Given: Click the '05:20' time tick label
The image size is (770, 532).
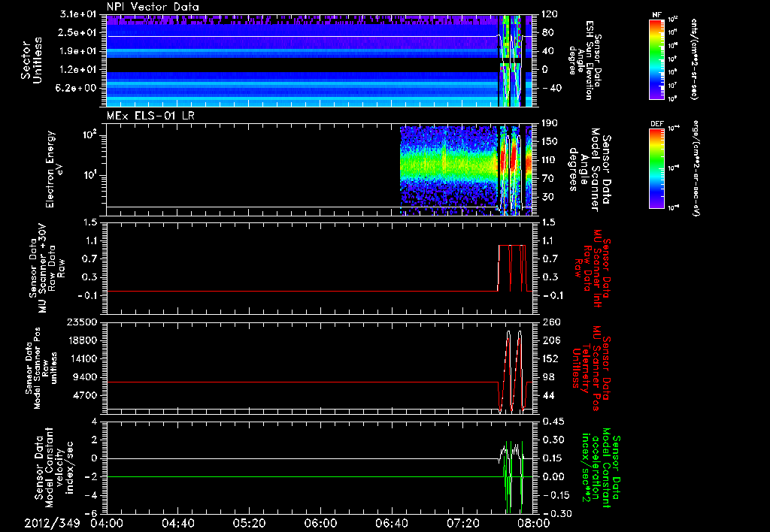Looking at the screenshot, I should (x=249, y=523).
